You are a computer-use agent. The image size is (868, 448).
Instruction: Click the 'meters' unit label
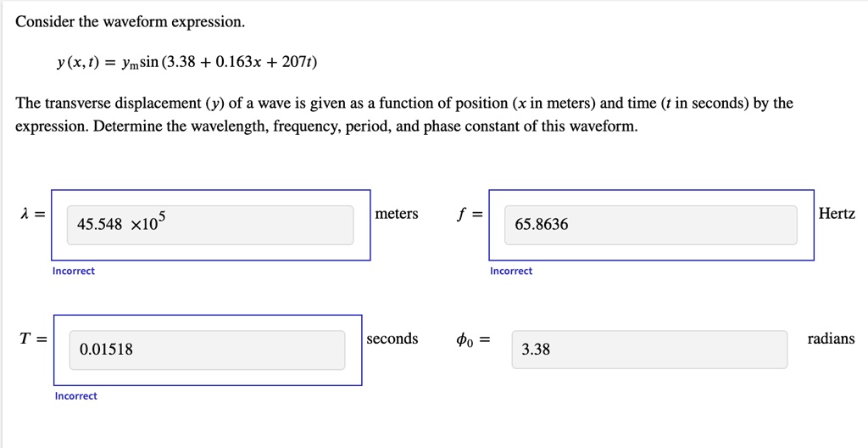point(397,214)
